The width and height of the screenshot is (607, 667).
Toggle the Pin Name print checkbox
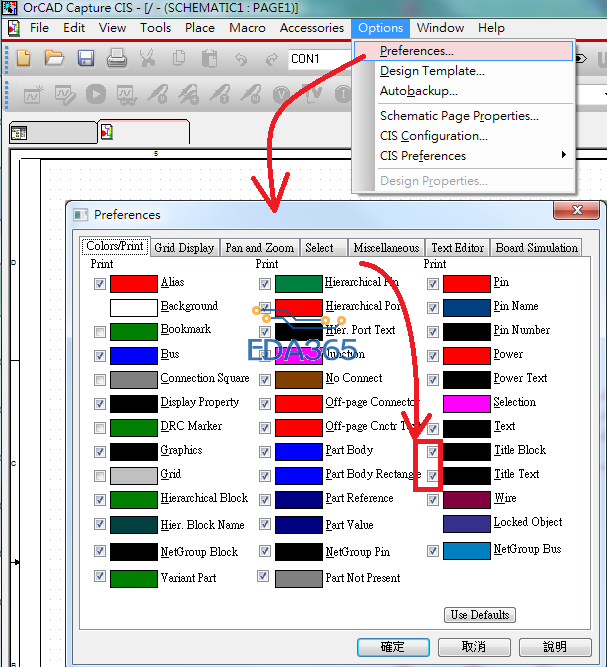tap(433, 308)
